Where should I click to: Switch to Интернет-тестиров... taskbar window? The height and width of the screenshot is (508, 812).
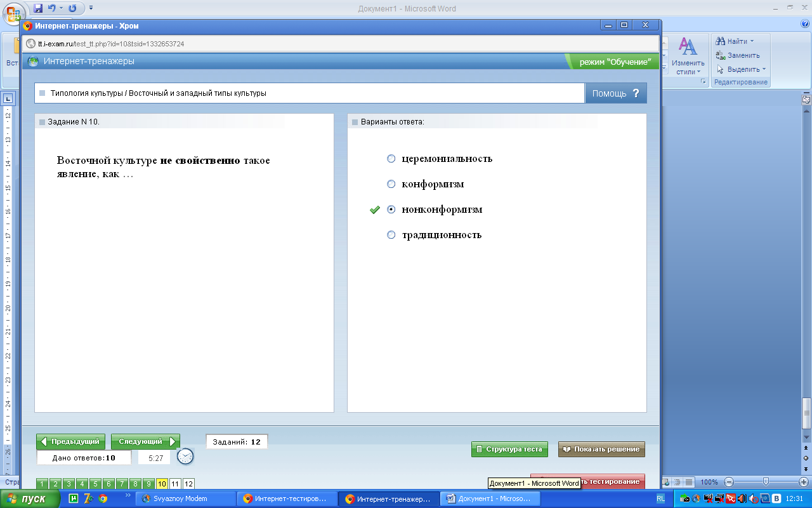286,499
